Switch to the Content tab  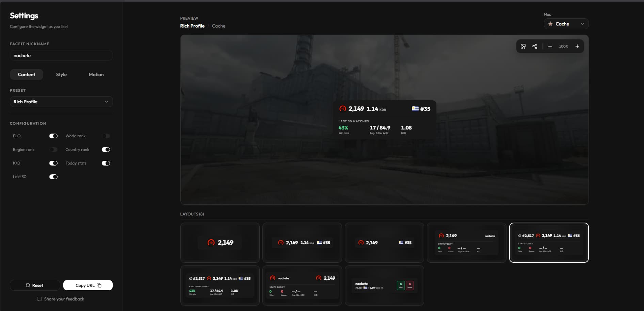(27, 74)
